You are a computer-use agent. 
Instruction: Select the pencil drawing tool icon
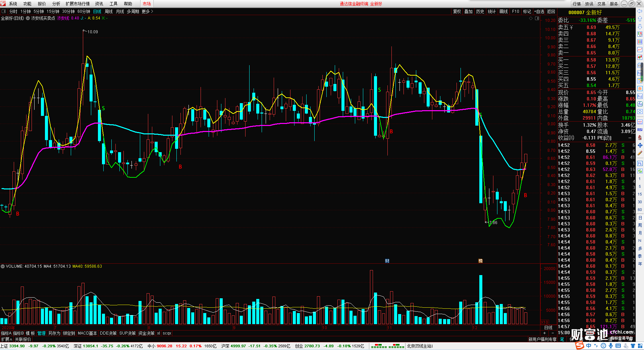[640, 153]
